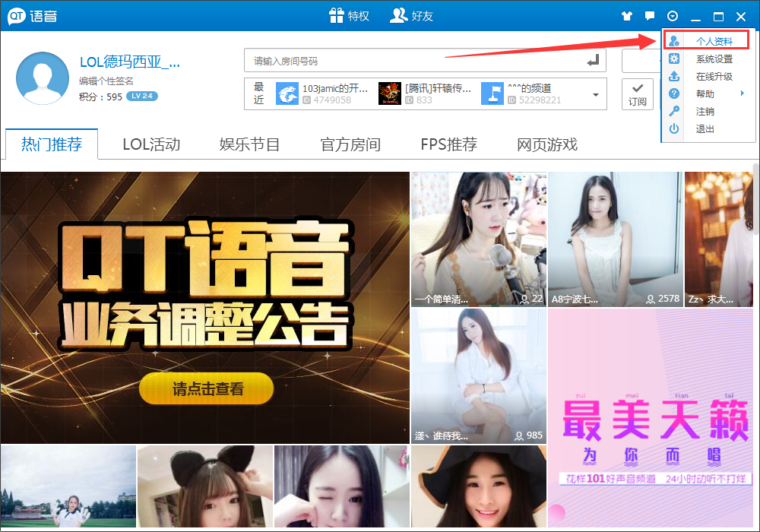The width and height of the screenshot is (760, 532).
Task: Open 系统设置 via its gear icon
Action: coord(673,58)
